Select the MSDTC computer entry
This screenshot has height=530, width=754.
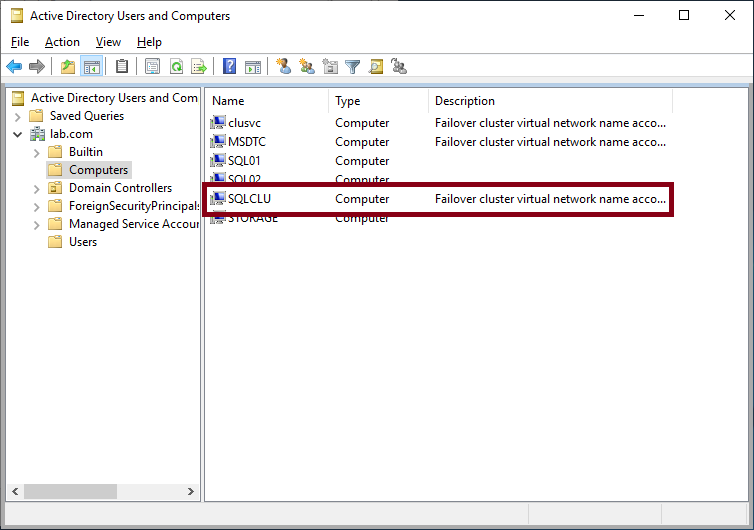tap(247, 141)
